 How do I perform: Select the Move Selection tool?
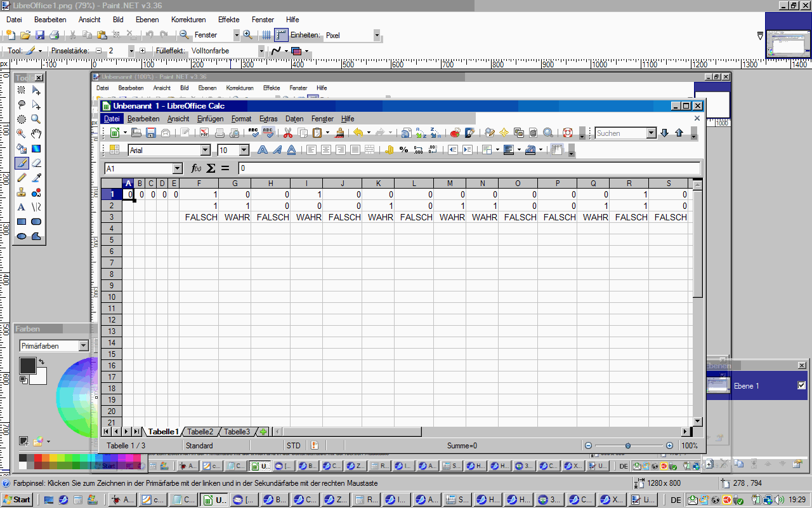click(x=36, y=105)
